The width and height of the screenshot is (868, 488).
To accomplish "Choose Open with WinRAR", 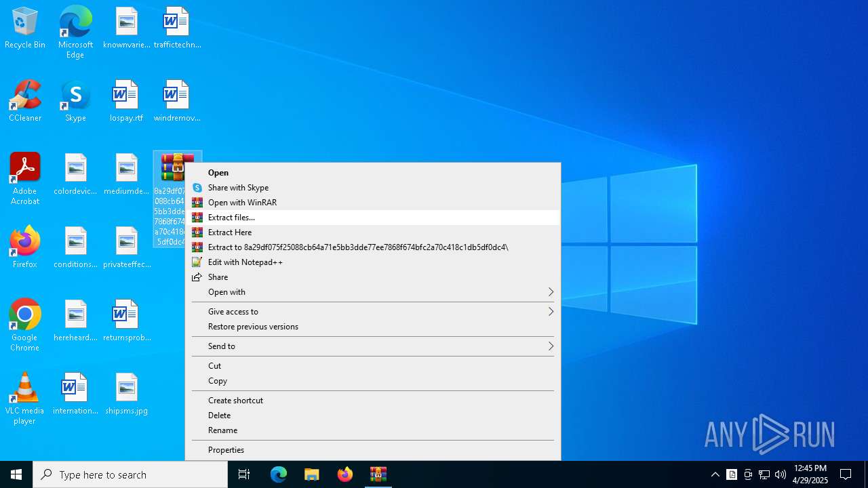I will pyautogui.click(x=373, y=203).
